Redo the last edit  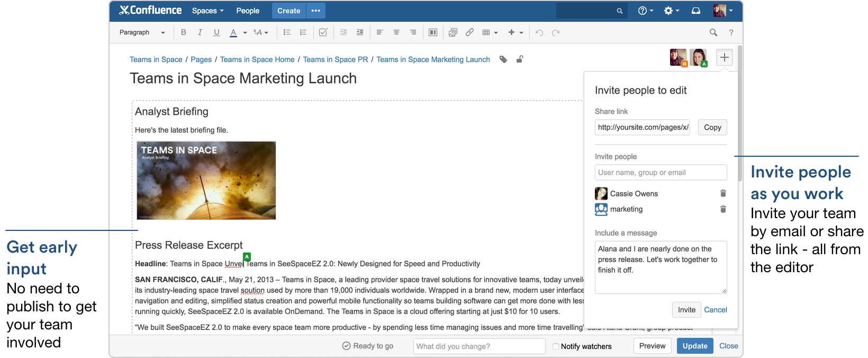[556, 32]
